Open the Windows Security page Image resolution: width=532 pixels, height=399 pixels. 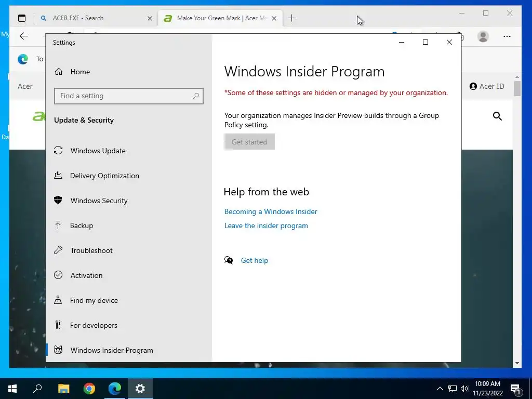coord(129,200)
